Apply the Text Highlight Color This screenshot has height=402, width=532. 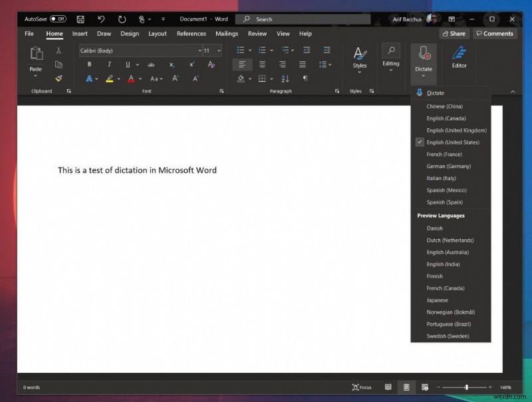click(110, 78)
